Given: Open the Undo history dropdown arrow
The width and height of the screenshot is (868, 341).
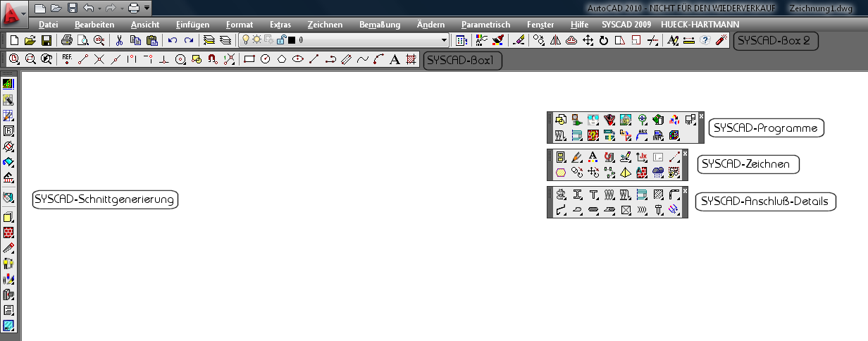Looking at the screenshot, I should coord(99,8).
